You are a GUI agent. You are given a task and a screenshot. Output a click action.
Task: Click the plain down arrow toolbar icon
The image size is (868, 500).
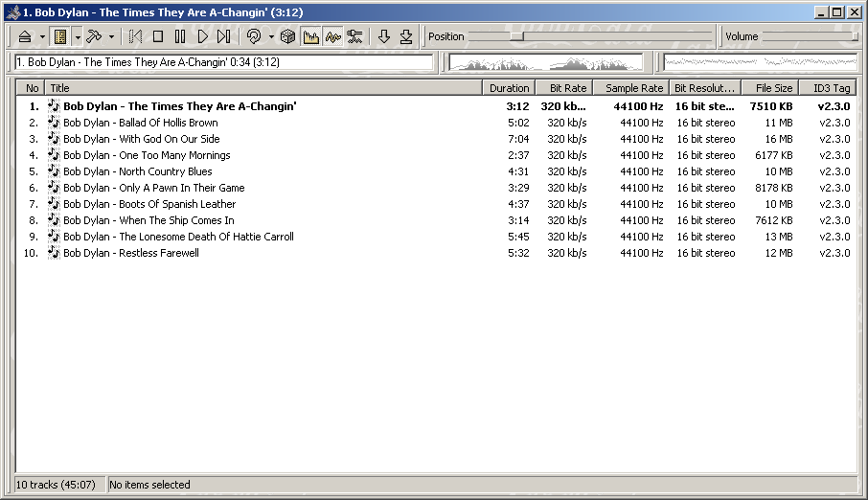point(383,36)
